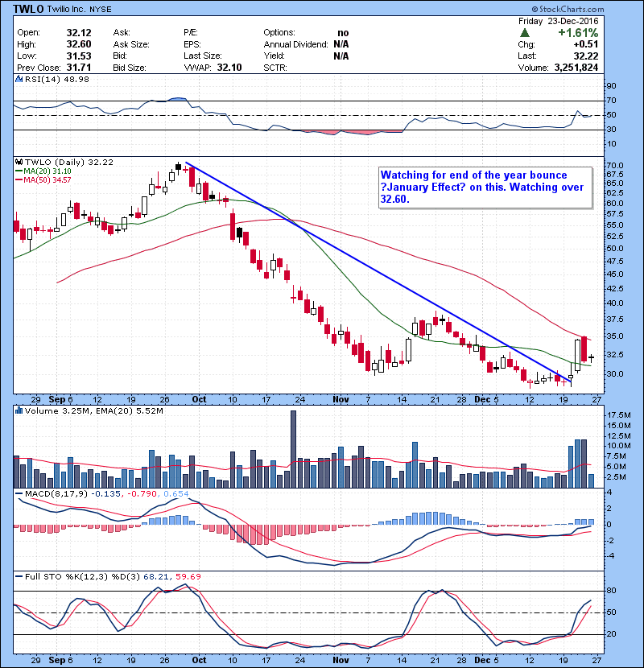Screen dimensions: 644x668
Task: Click the High value 32.60
Action: coord(79,44)
